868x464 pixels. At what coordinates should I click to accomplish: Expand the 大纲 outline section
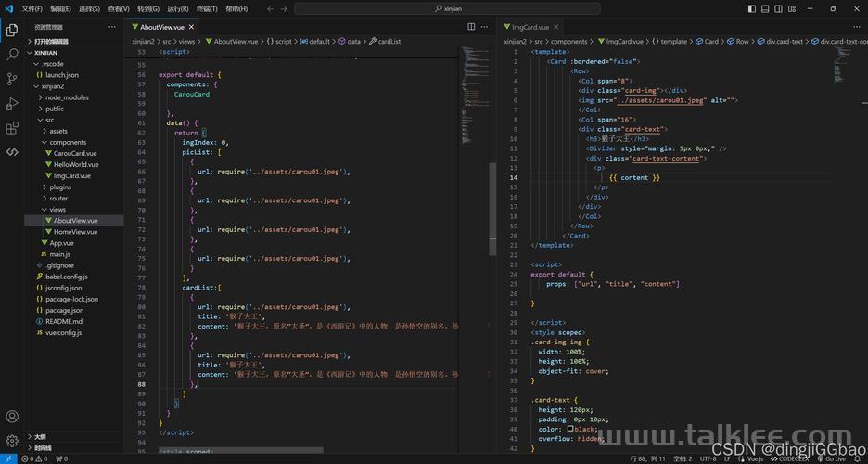(x=73, y=437)
